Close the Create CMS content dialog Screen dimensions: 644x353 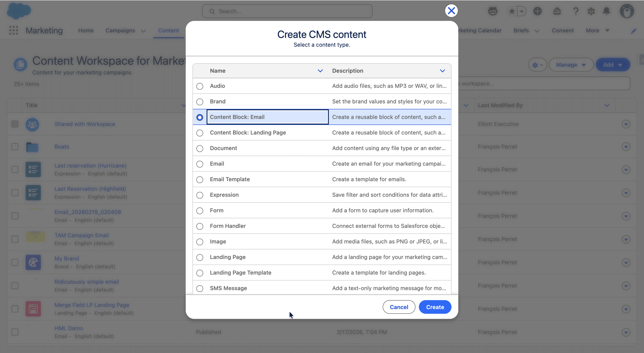click(451, 11)
